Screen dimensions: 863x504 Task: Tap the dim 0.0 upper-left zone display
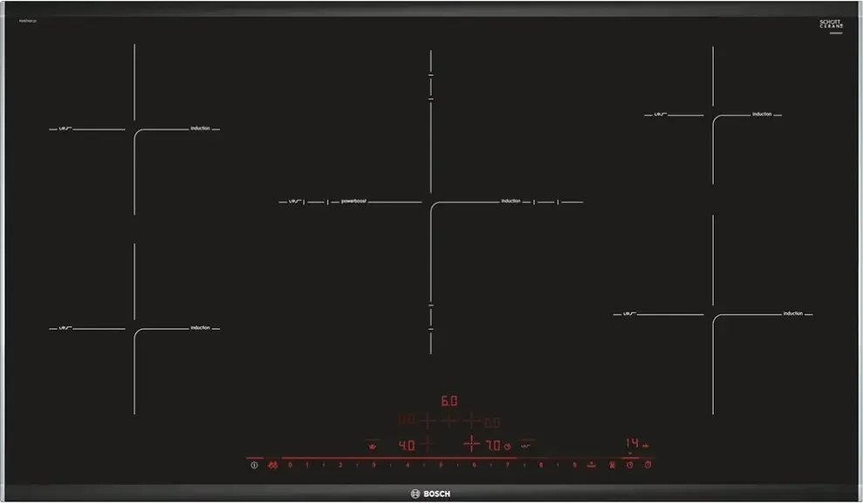[406, 419]
